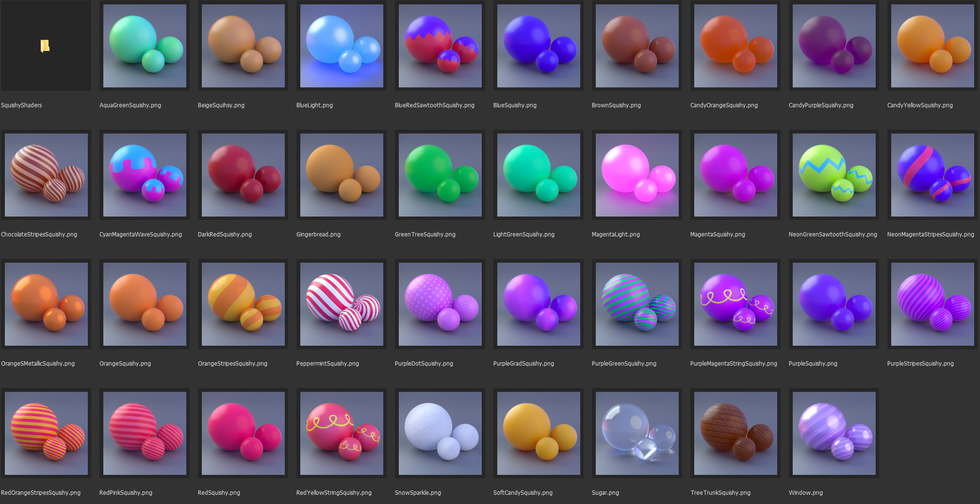The width and height of the screenshot is (980, 504).
Task: Select the BlueSquishy.png thumbnail
Action: pos(539,46)
